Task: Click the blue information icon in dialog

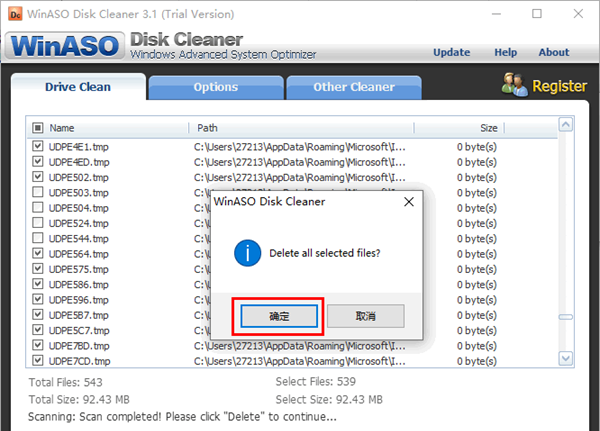Action: click(248, 253)
